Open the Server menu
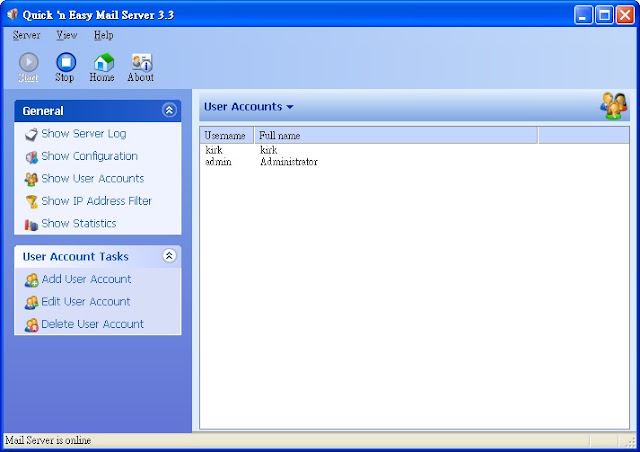640x452 pixels. click(27, 35)
